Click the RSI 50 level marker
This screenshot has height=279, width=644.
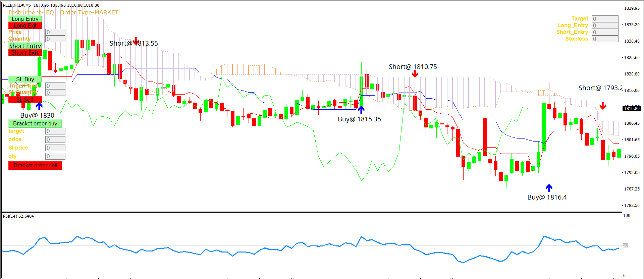625,245
